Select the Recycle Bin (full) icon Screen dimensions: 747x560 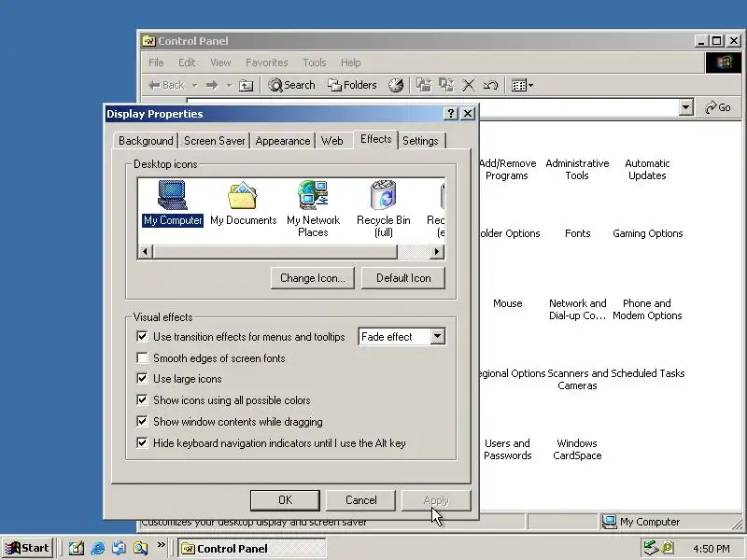[x=383, y=208]
